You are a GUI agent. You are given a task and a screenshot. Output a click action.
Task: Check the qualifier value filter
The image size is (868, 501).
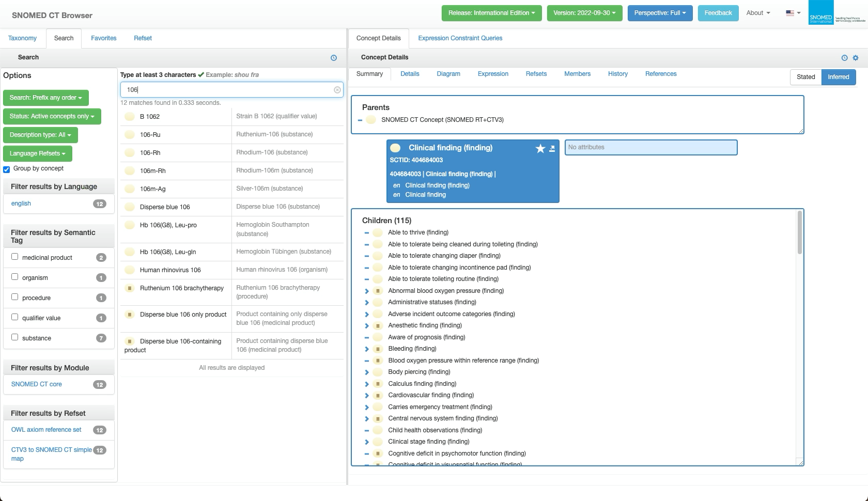[x=15, y=317]
